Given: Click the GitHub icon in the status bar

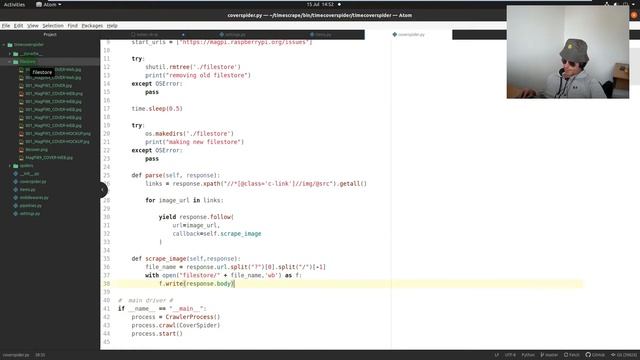Looking at the screenshot, I should click(588, 355).
